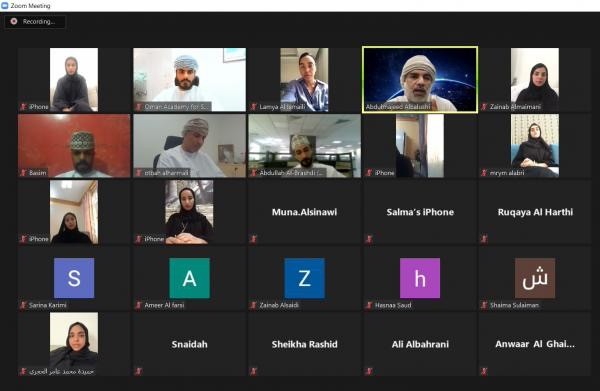Click muted mic icon on Snaidah tile
Image resolution: width=600 pixels, height=391 pixels.
[x=139, y=371]
